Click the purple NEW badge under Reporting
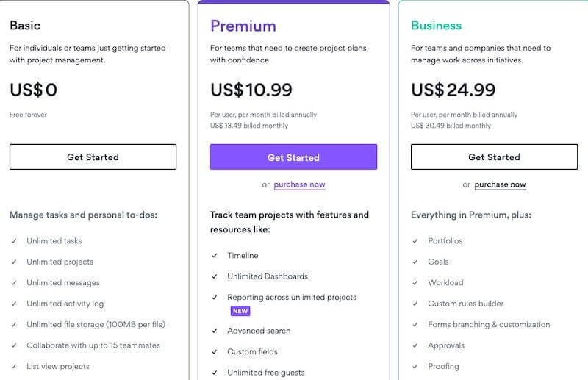 click(240, 312)
